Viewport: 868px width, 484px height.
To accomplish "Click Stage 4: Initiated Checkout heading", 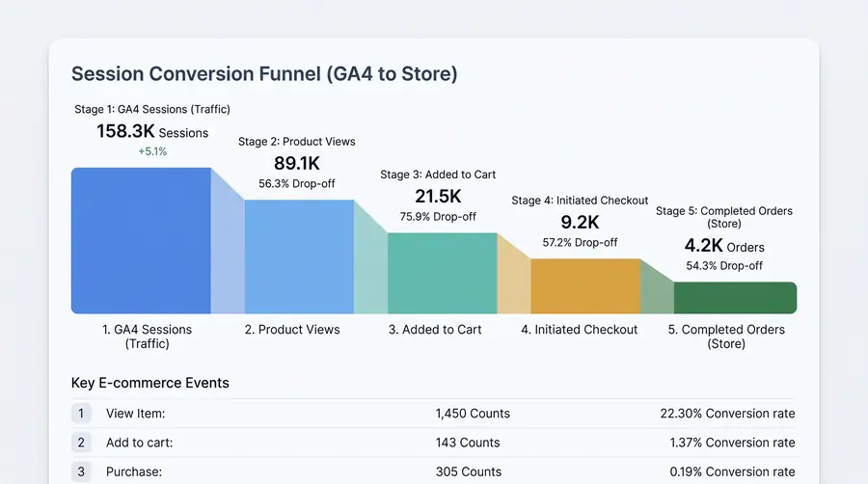I will [580, 201].
